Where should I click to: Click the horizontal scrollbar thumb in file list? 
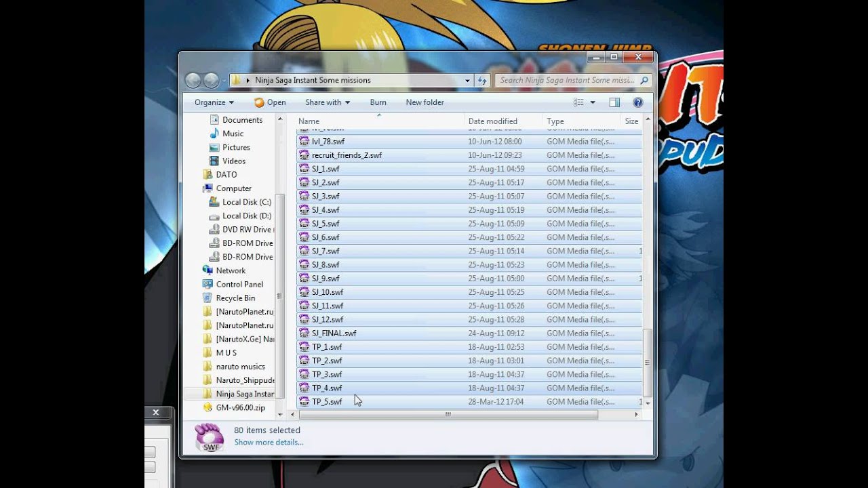(x=448, y=414)
